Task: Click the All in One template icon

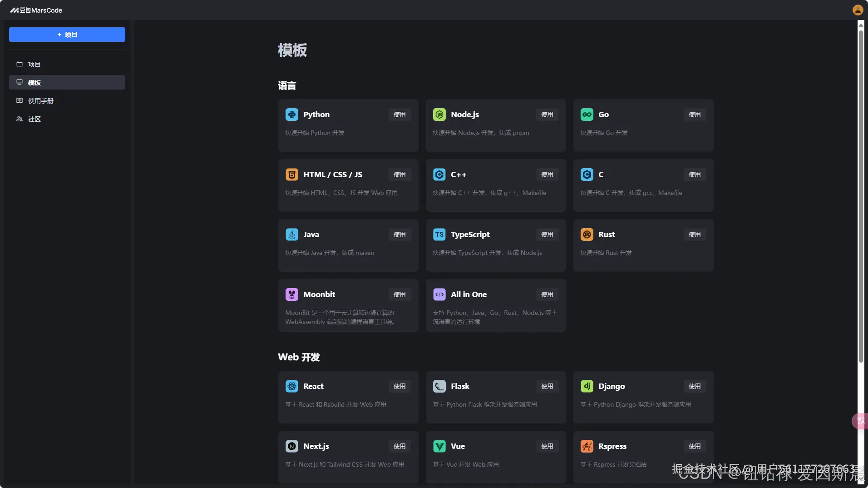Action: pos(439,294)
